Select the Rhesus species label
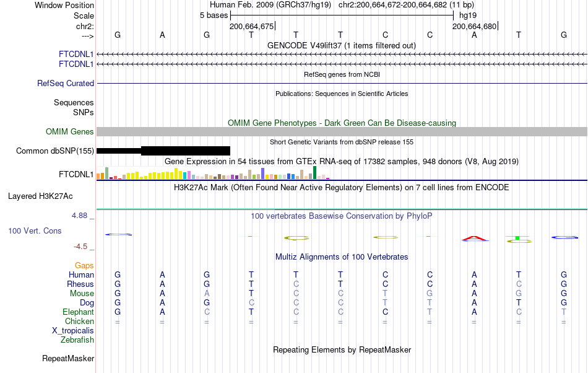The image size is (588, 373). tap(80, 284)
